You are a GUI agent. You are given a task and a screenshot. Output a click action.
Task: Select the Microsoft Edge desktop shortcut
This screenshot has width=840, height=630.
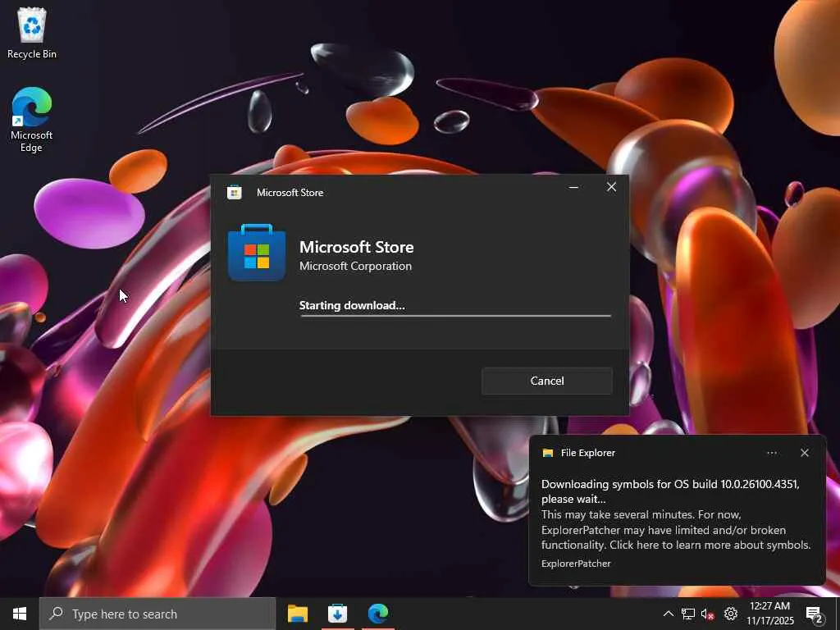tap(32, 120)
